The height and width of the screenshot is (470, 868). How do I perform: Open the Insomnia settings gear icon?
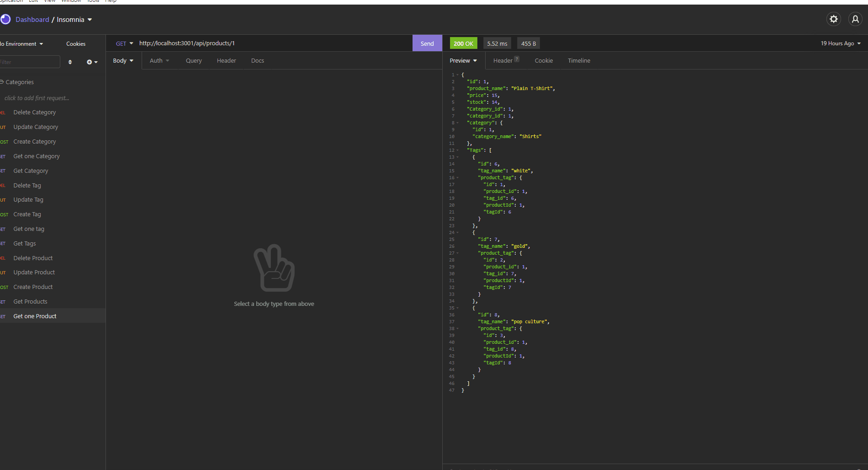tap(833, 19)
